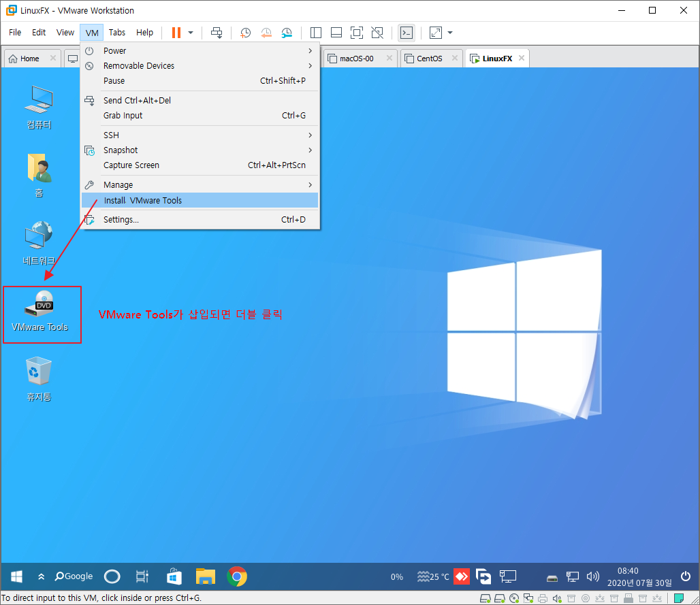Viewport: 700px width, 605px height.
Task: Click the VM menu in the menu bar
Action: point(92,33)
